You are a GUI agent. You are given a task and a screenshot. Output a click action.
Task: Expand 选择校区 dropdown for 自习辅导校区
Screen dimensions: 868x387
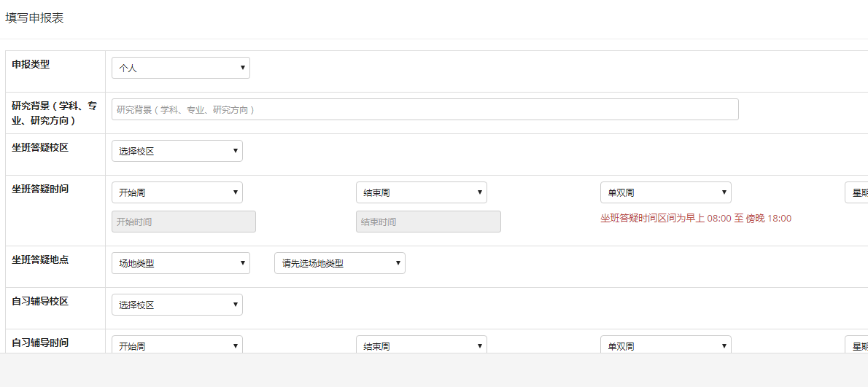point(177,305)
